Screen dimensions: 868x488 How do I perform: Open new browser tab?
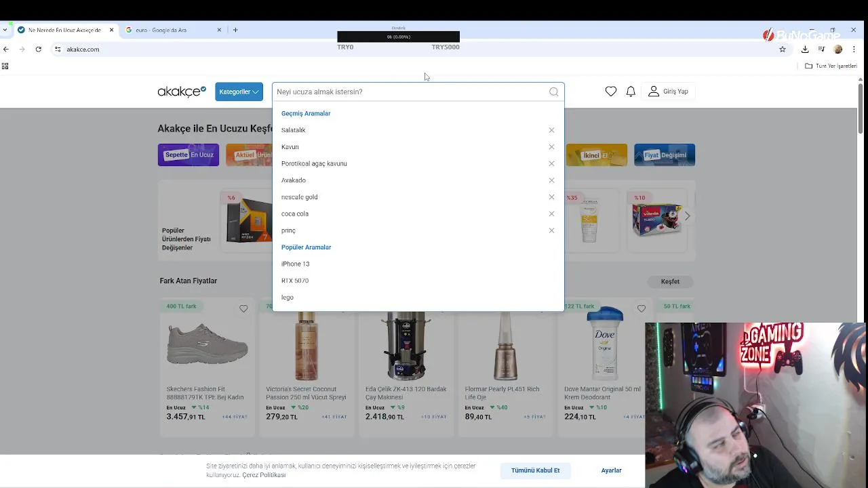pos(235,30)
